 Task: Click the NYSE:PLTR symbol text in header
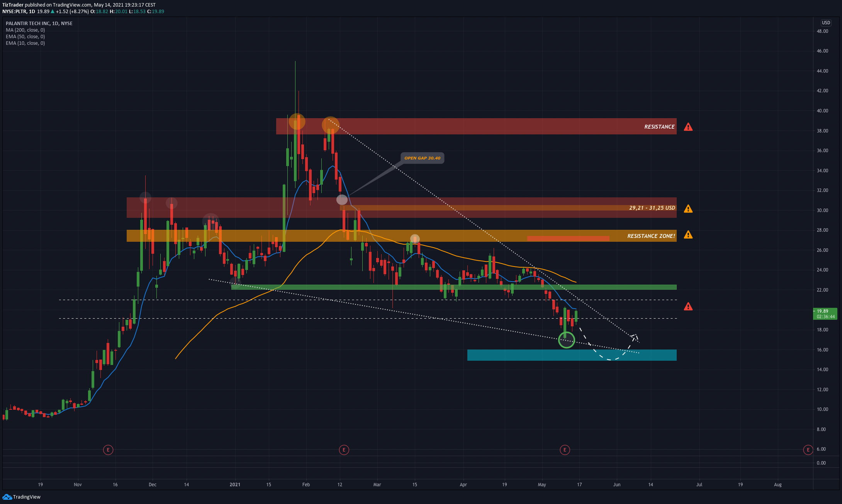pyautogui.click(x=14, y=12)
